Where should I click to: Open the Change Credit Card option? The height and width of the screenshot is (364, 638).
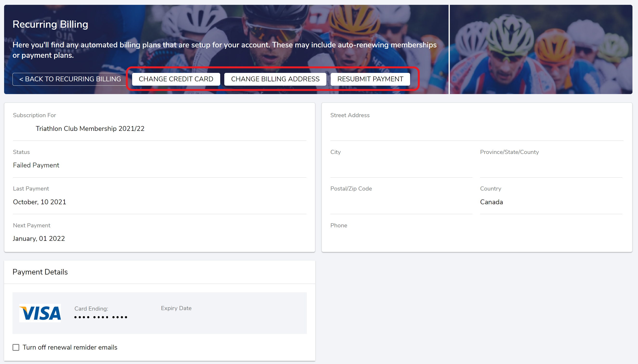(176, 79)
